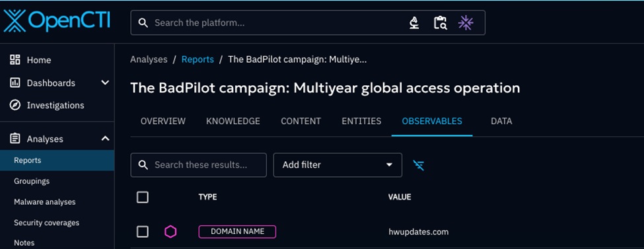
Task: Switch to the Overview tab
Action: pyautogui.click(x=163, y=122)
